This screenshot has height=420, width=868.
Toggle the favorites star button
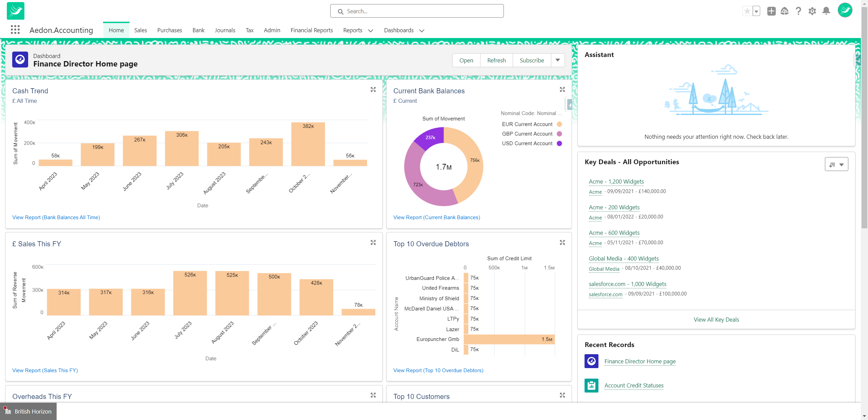pyautogui.click(x=747, y=11)
